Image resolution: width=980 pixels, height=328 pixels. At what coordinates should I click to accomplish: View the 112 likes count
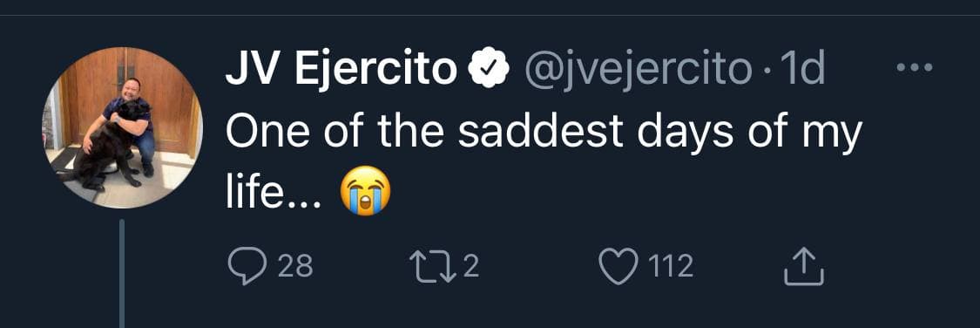pyautogui.click(x=671, y=267)
